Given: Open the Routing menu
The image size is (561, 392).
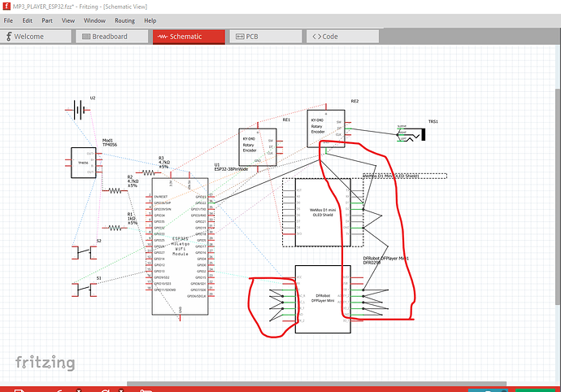Looking at the screenshot, I should (x=124, y=20).
